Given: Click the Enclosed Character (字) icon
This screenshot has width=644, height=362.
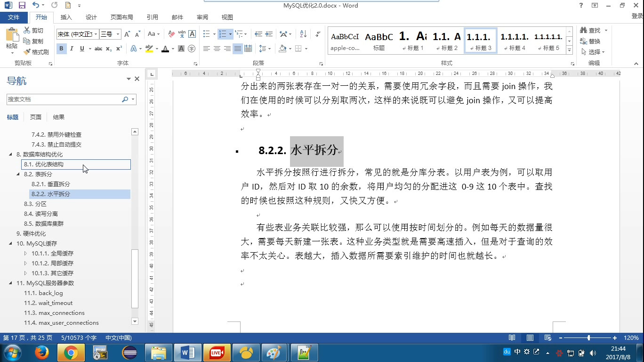Looking at the screenshot, I should pos(192,49).
